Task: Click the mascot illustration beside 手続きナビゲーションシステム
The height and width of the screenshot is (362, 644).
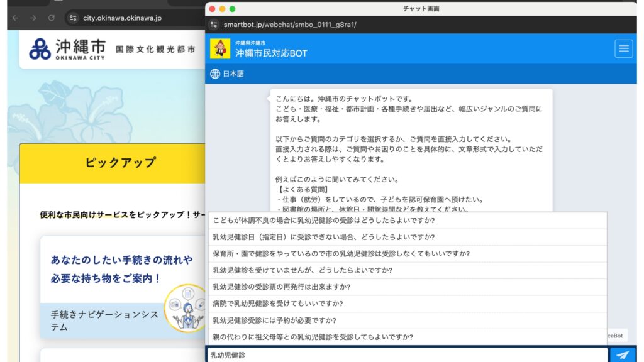Action: point(187,310)
